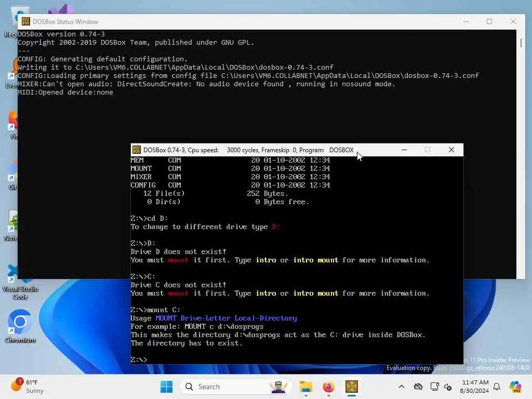Image resolution: width=532 pixels, height=399 pixels.
Task: Open the display/network tray icon
Action: click(x=434, y=387)
